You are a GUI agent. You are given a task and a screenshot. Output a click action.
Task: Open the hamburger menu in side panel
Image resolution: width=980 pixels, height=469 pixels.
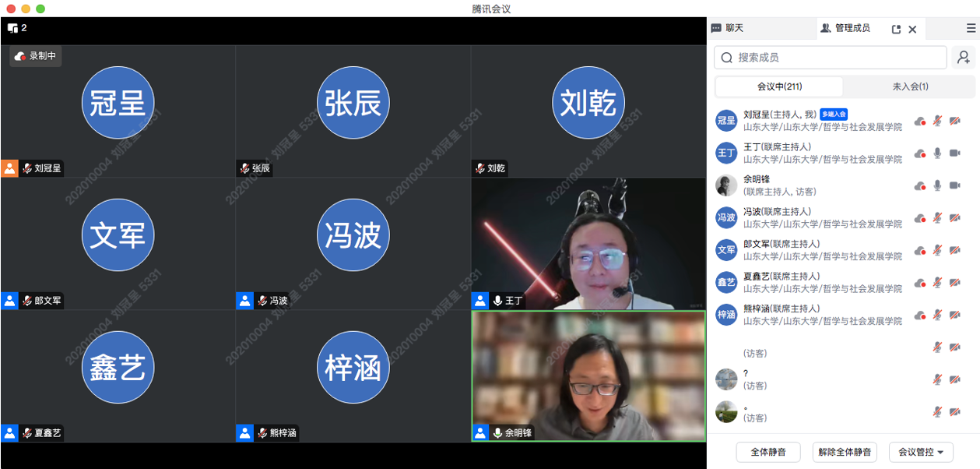[971, 29]
